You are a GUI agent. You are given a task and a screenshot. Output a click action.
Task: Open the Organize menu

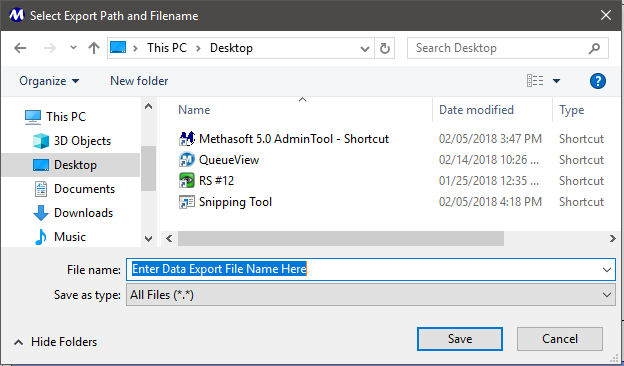(49, 81)
